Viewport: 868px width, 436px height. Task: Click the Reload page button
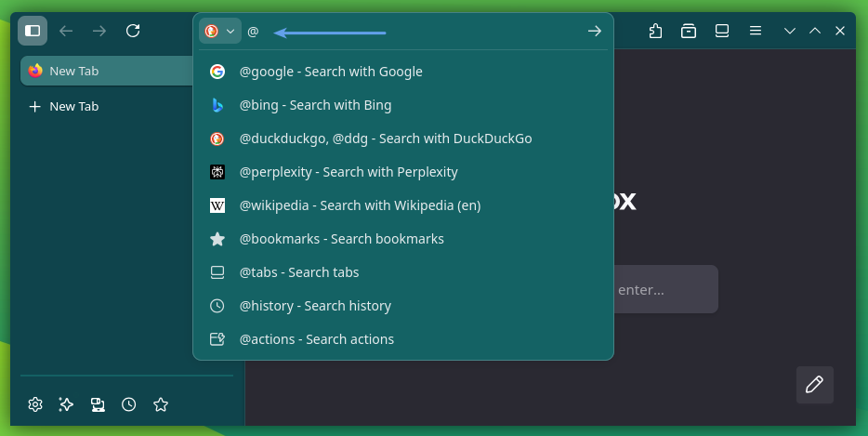pos(133,31)
